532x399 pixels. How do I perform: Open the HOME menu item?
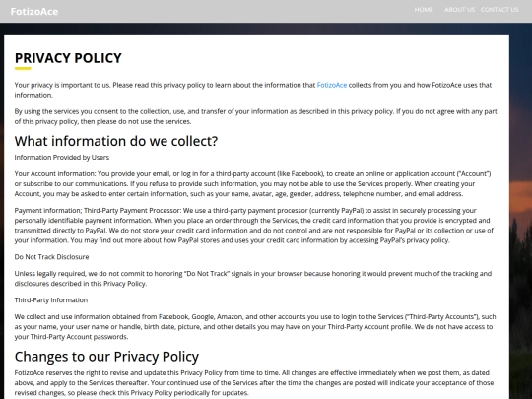click(424, 10)
